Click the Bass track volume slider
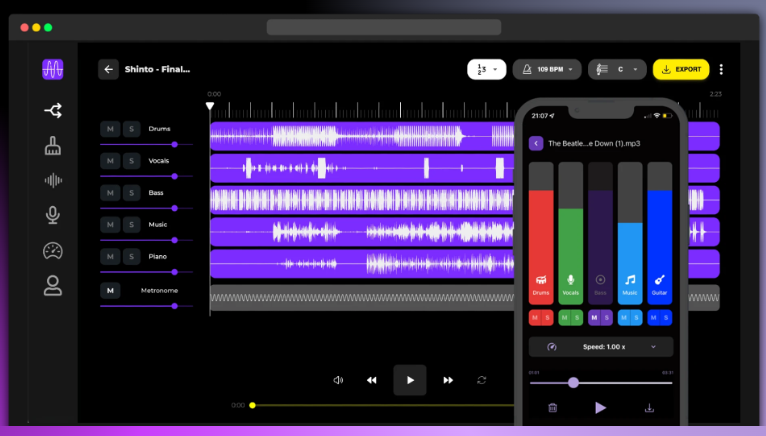This screenshot has width=766, height=436. 139,208
